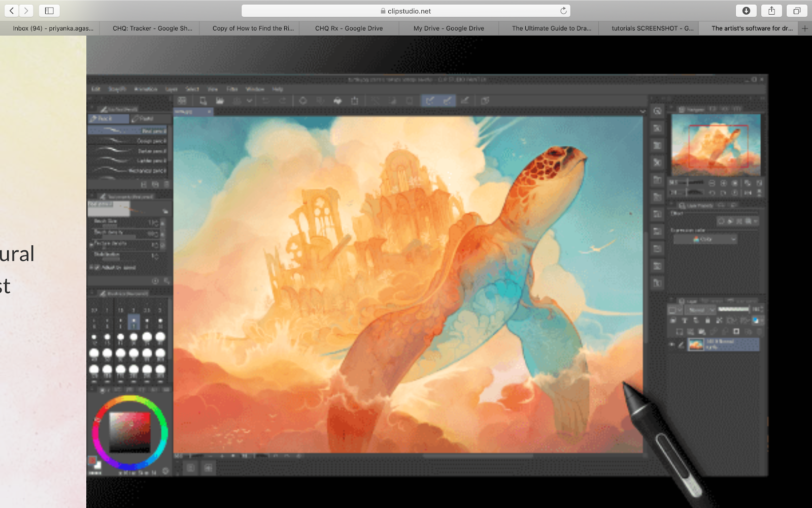This screenshot has height=508, width=812.
Task: Close the open canvas document tab
Action: [x=209, y=111]
